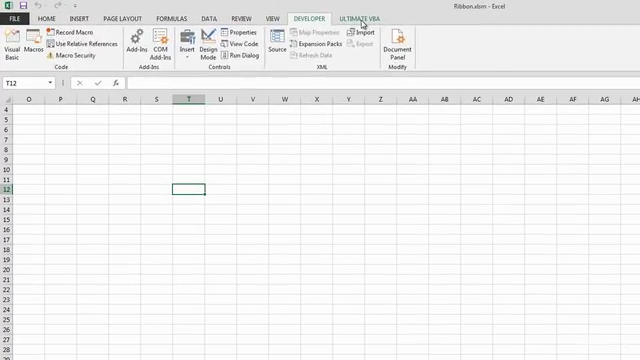Screen dimensions: 640x360
Task: Switch to the PAGE LAYOUT tab
Action: (122, 19)
